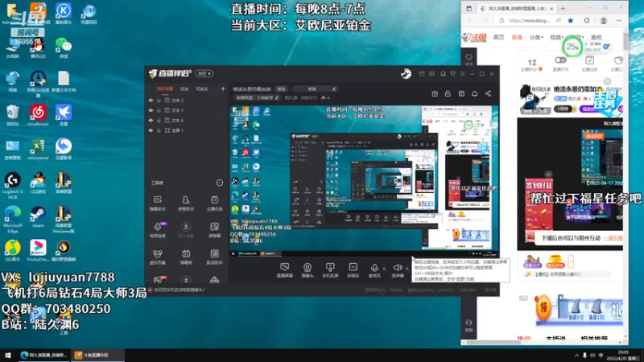Add a 直播屏幕 screen capture source
644x362 pixels.
pyautogui.click(x=284, y=270)
